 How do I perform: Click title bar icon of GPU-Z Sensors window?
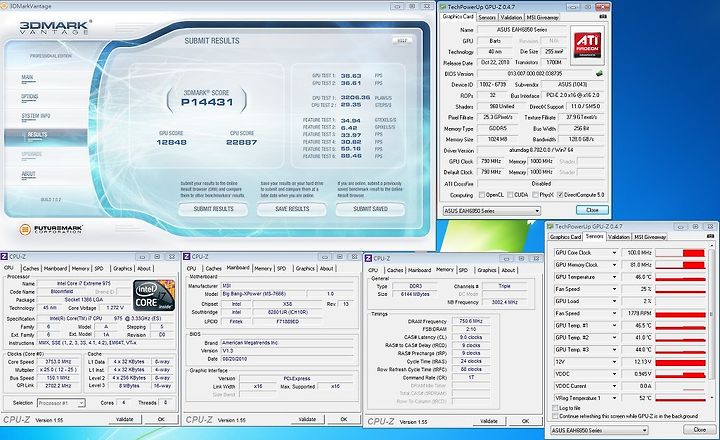tap(550, 226)
